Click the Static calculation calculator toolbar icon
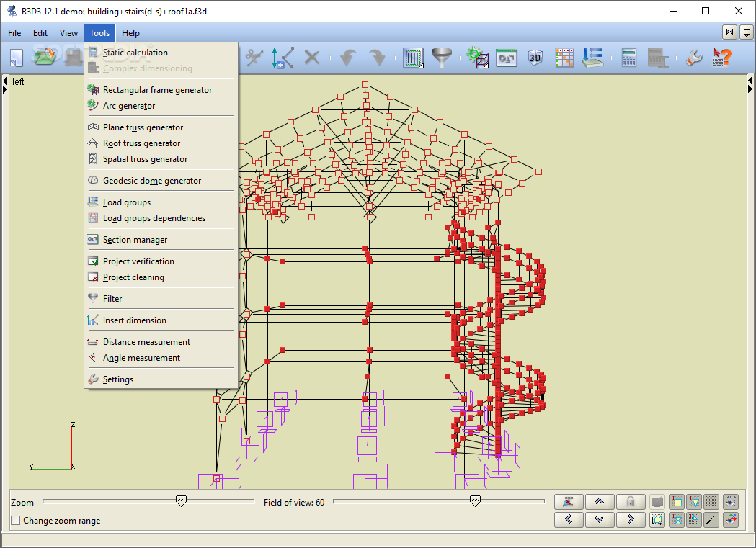Viewport: 756px width, 548px height. (x=629, y=58)
